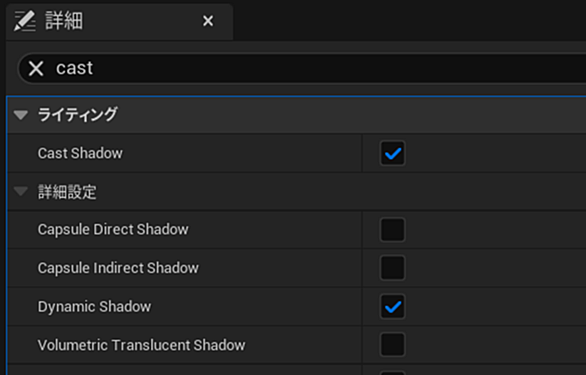Click the column divider beside the Cast Shadow name
Image resolution: width=586 pixels, height=375 pixels.
tap(362, 153)
